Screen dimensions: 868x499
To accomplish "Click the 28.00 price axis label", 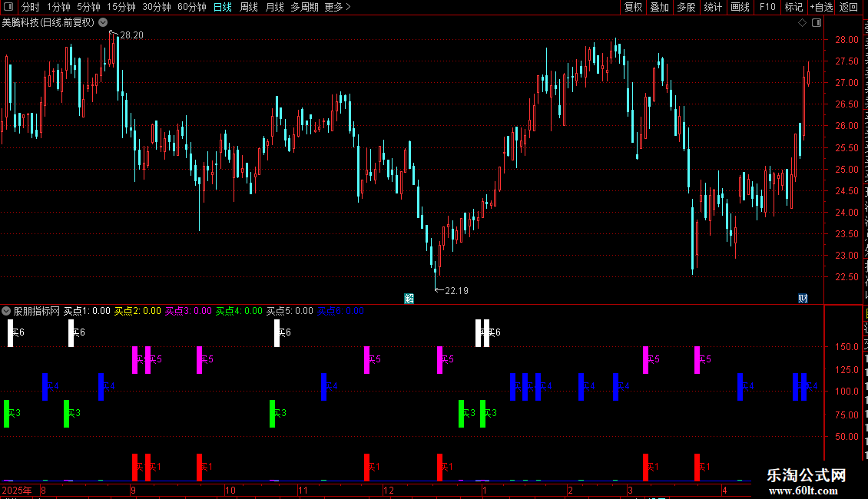I will pos(847,40).
